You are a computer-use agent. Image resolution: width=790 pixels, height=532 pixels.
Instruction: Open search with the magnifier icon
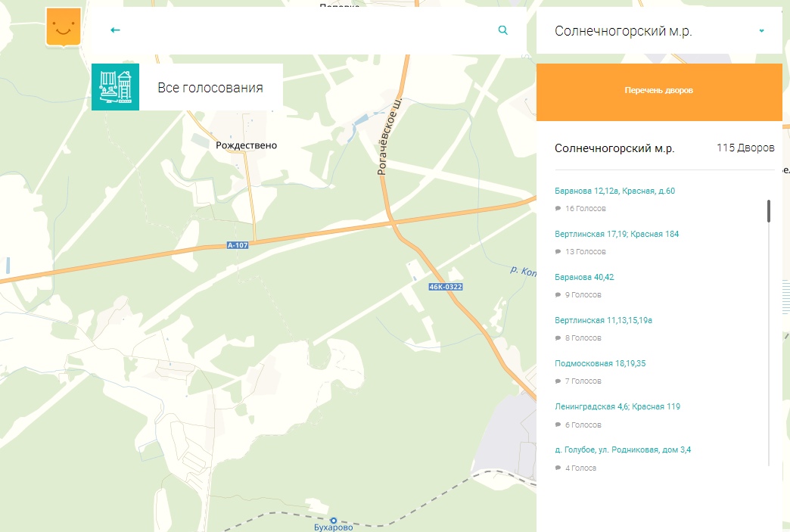502,30
